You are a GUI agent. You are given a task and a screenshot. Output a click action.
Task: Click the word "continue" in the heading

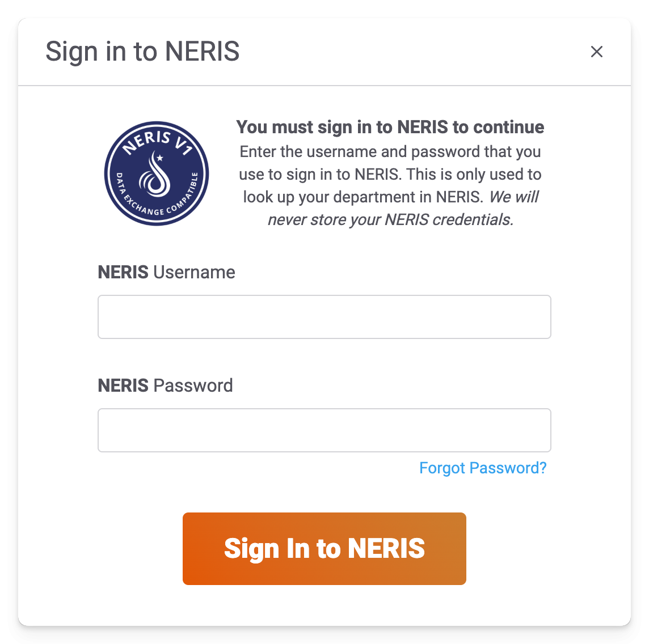coord(509,127)
